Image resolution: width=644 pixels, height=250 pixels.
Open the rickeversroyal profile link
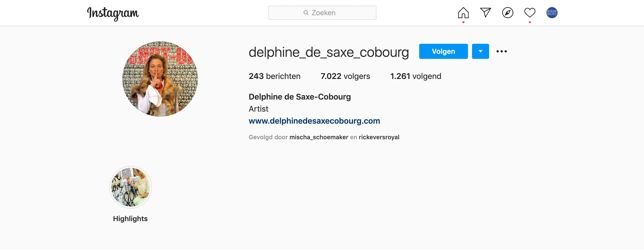pos(379,137)
